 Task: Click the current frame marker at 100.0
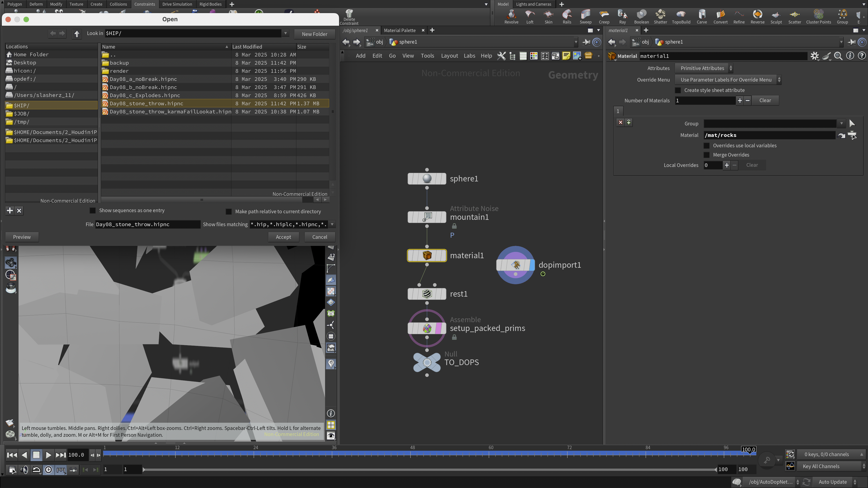click(748, 450)
